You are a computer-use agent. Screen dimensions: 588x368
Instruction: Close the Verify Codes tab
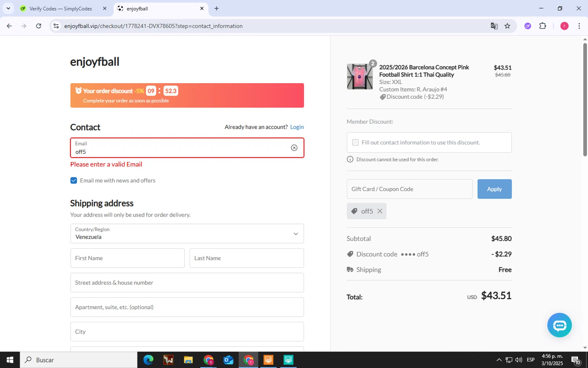(x=105, y=8)
